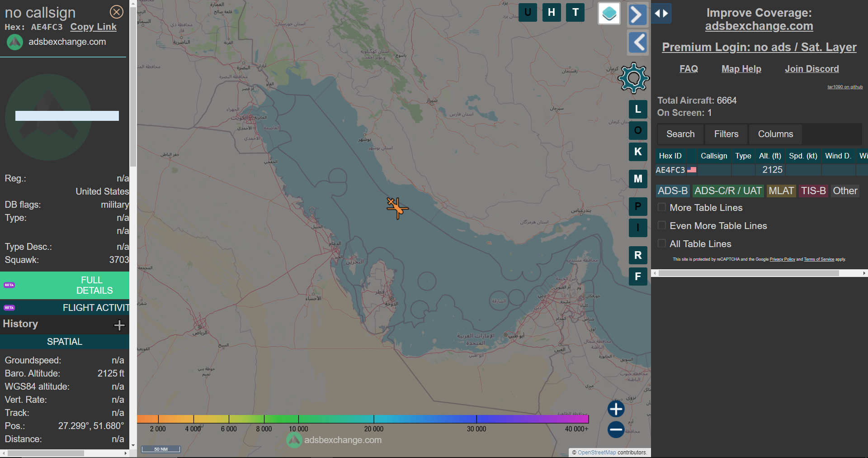
Task: Toggle the TIS-B source filter
Action: coord(813,191)
